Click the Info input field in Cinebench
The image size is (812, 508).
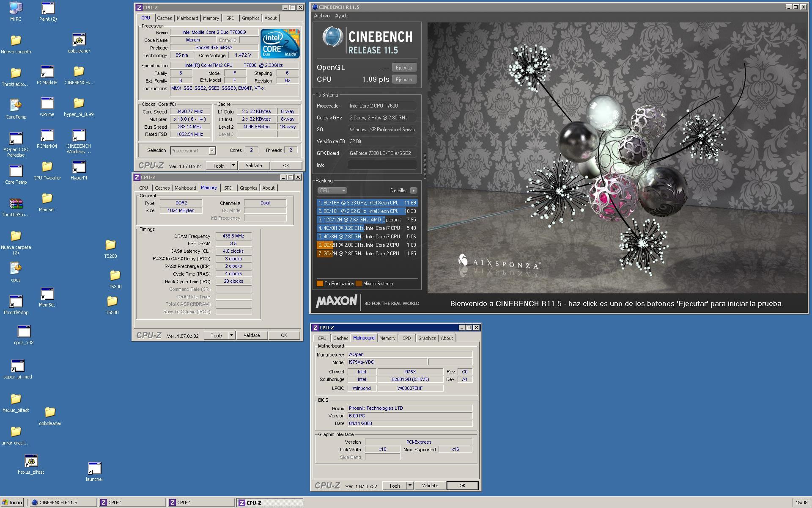click(x=382, y=165)
